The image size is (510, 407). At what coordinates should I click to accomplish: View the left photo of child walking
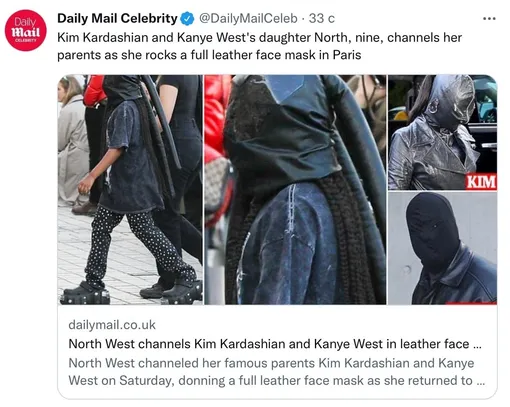pos(130,190)
